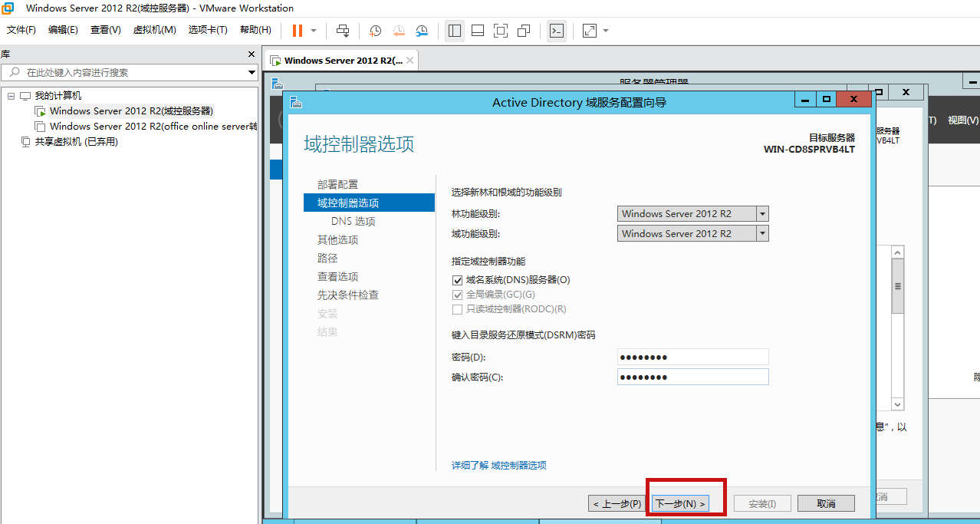Image resolution: width=980 pixels, height=524 pixels.
Task: Click the 共享虚拟机 icon in tree
Action: (x=25, y=142)
